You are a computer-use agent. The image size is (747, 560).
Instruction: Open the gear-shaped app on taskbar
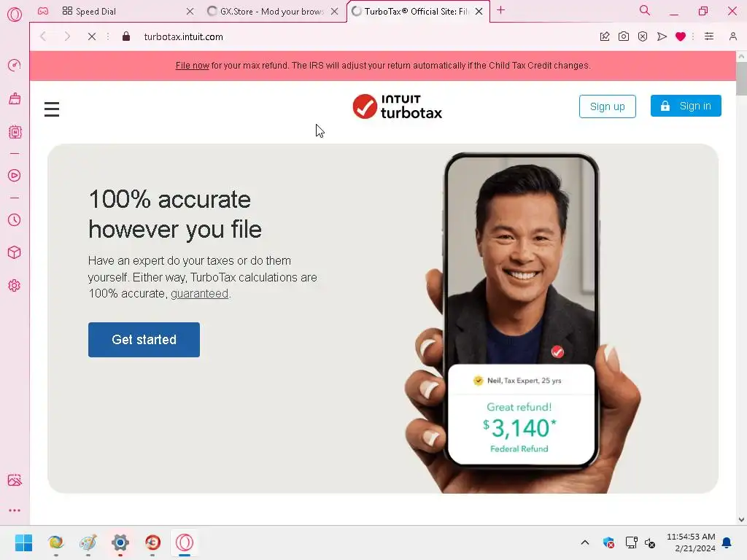click(x=120, y=542)
